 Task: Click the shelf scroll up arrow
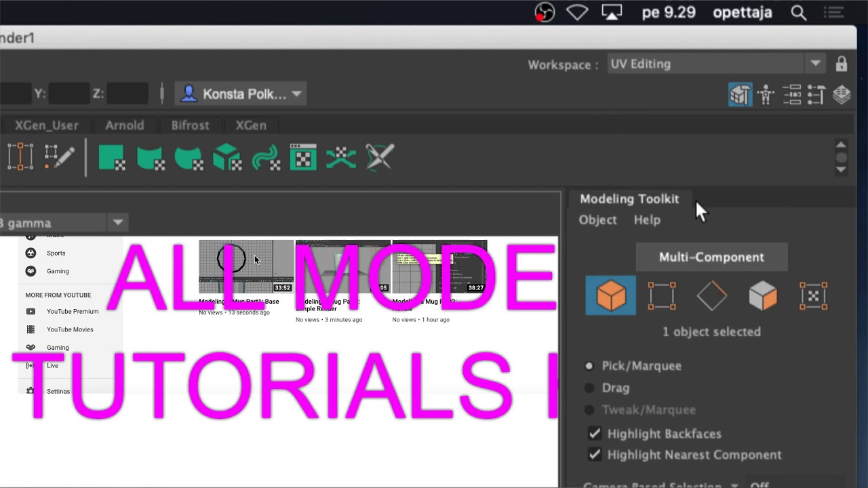point(841,145)
